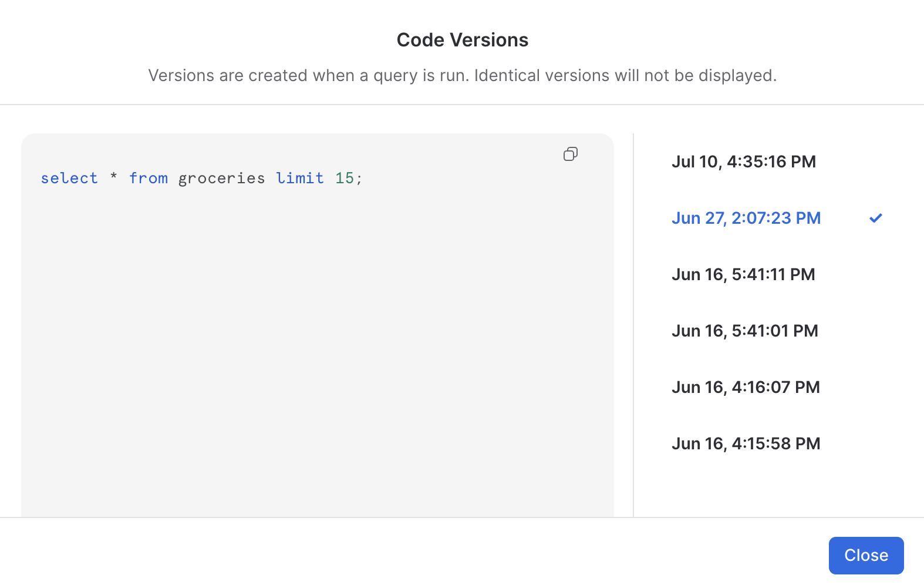Click the 'from' keyword in the query
The image size is (924, 585).
pos(149,178)
